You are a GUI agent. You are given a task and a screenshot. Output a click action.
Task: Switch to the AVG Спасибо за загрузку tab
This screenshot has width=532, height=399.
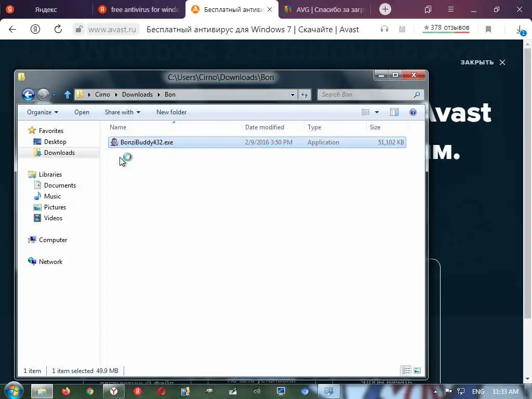324,9
